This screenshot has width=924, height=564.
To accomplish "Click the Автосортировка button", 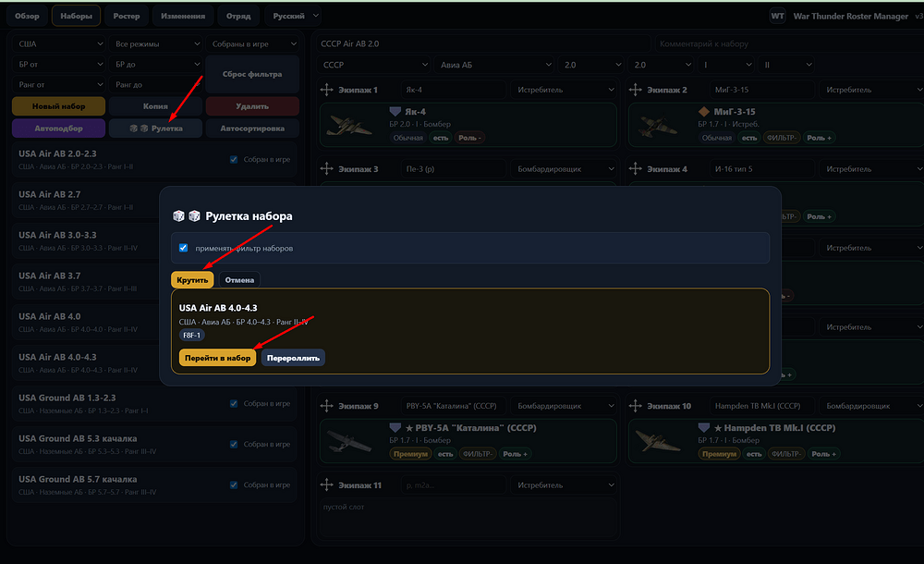I will pyautogui.click(x=252, y=128).
